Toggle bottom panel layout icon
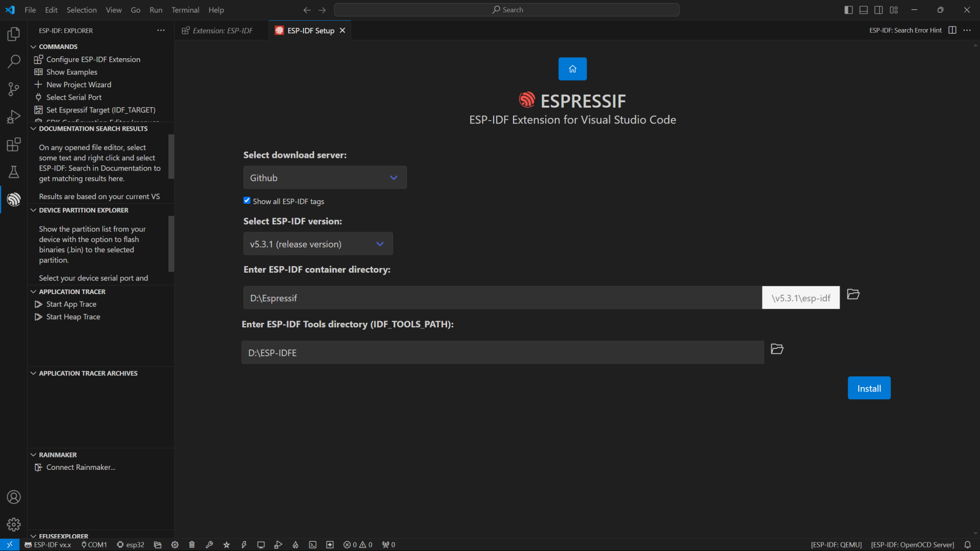The image size is (980, 551). coord(864,10)
